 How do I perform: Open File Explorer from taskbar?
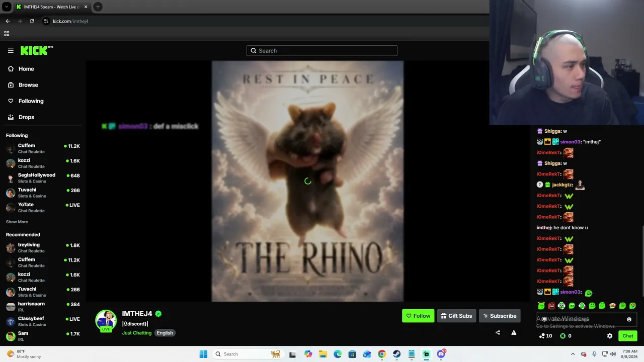(x=323, y=354)
